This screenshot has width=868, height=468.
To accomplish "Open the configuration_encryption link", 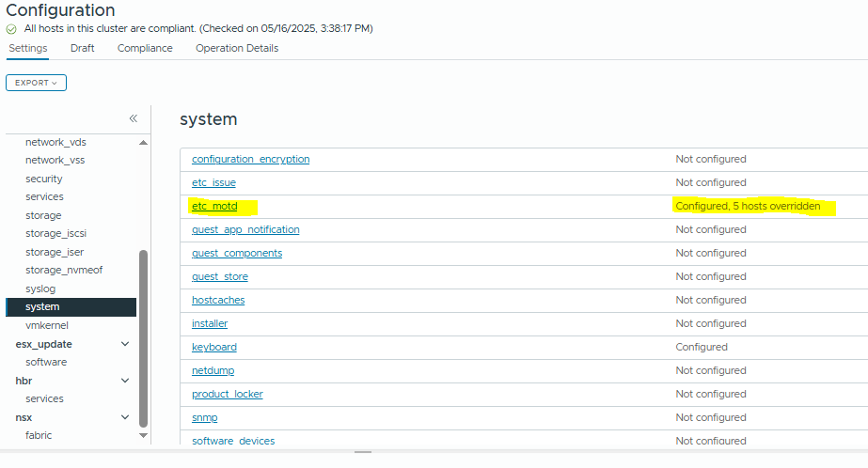I will (x=250, y=160).
